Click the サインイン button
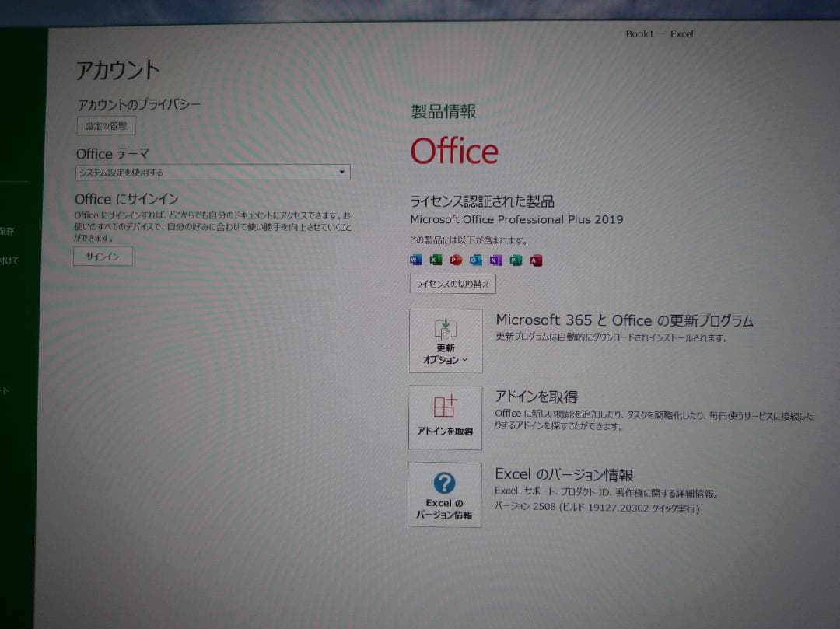840x629 pixels. coord(103,257)
